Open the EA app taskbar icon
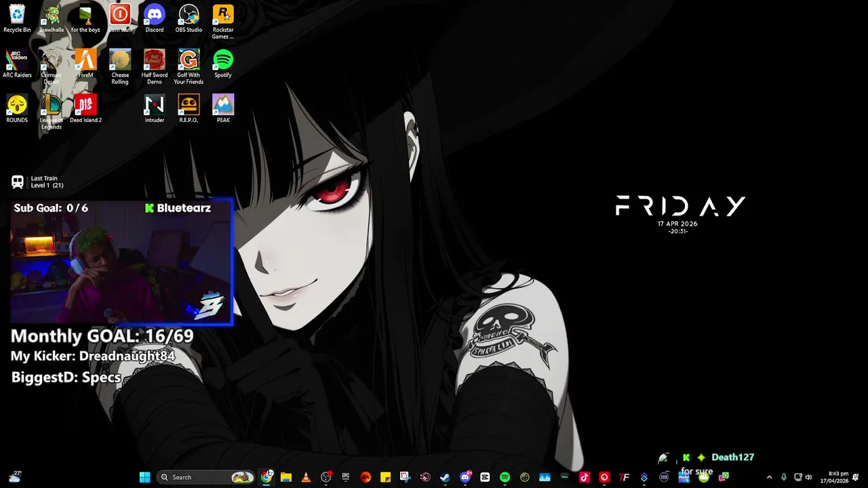868x488 pixels. tap(366, 477)
